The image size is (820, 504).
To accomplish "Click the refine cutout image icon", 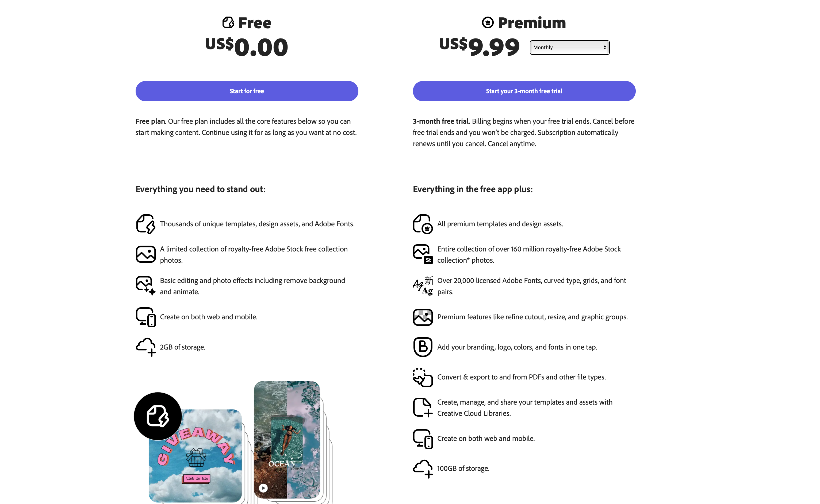I will click(x=423, y=317).
